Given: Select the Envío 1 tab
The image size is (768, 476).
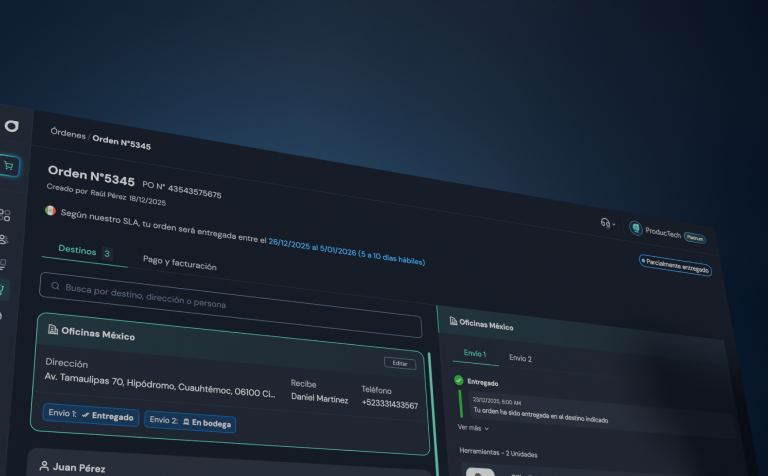Looking at the screenshot, I should [475, 353].
